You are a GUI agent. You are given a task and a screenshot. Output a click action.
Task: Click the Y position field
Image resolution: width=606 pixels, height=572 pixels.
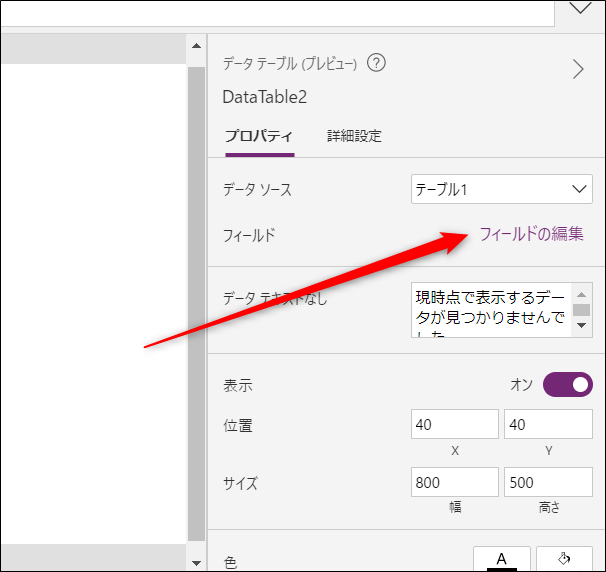pyautogui.click(x=548, y=424)
